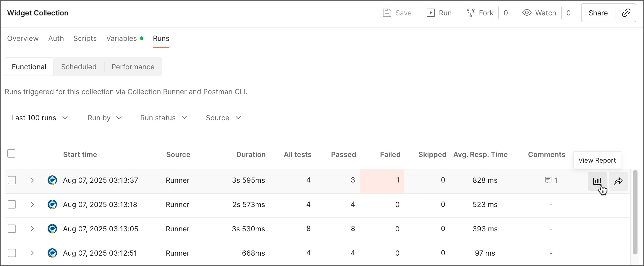Click 'Aug 07, 2025 03:12:51' start time
The height and width of the screenshot is (266, 644).
pos(100,253)
